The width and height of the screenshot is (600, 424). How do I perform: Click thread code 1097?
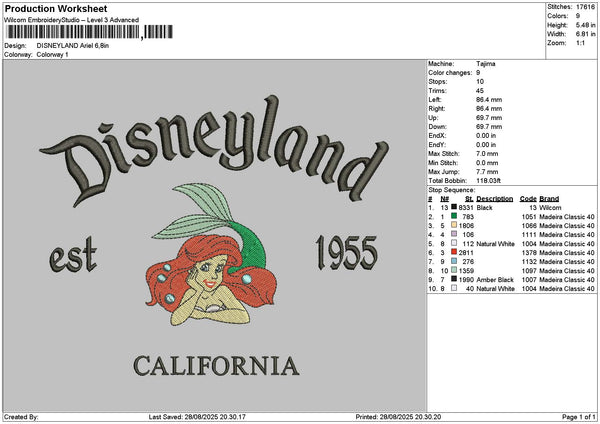(529, 271)
